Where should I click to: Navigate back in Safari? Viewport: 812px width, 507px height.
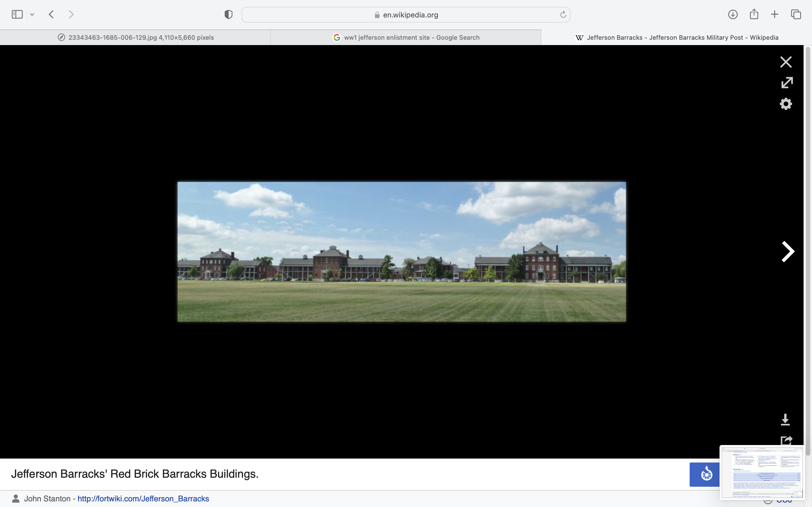click(x=51, y=14)
